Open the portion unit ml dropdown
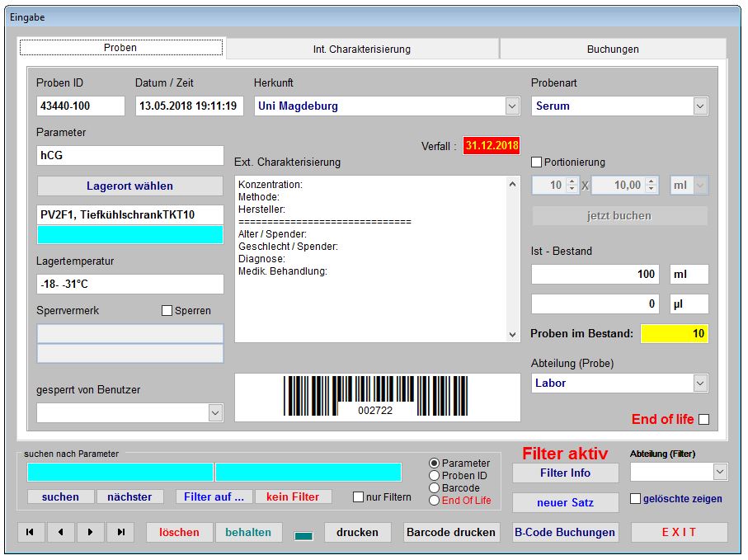This screenshot has width=748, height=560. pos(700,185)
